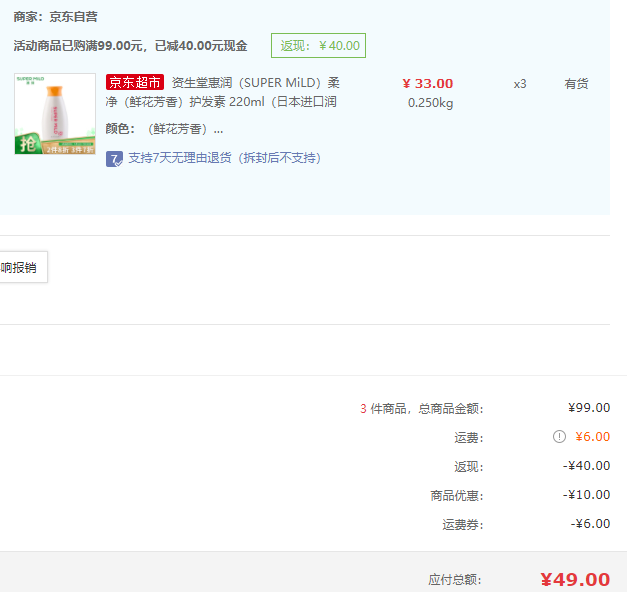This screenshot has height=592, width=627.
Task: Select the ¥99.00 total goods amount
Action: (x=589, y=408)
